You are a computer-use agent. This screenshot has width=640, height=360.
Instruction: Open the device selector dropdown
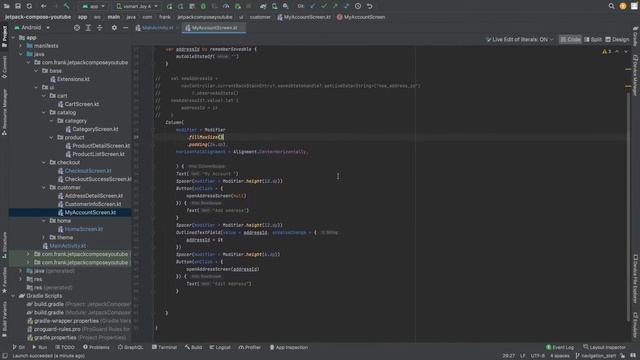click(x=136, y=6)
